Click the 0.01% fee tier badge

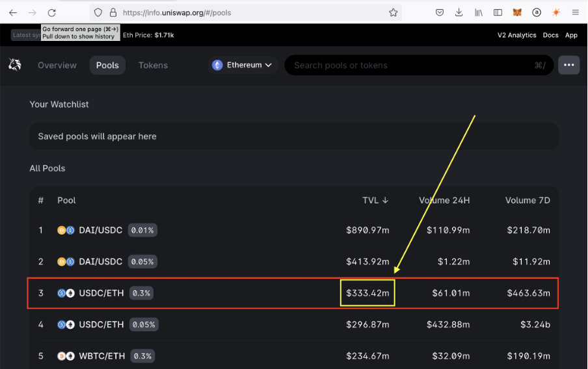tap(142, 230)
